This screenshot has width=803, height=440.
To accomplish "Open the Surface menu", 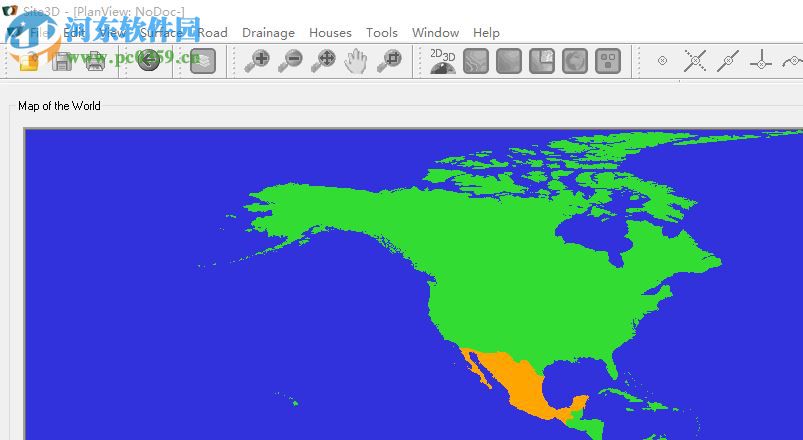I will tap(162, 33).
